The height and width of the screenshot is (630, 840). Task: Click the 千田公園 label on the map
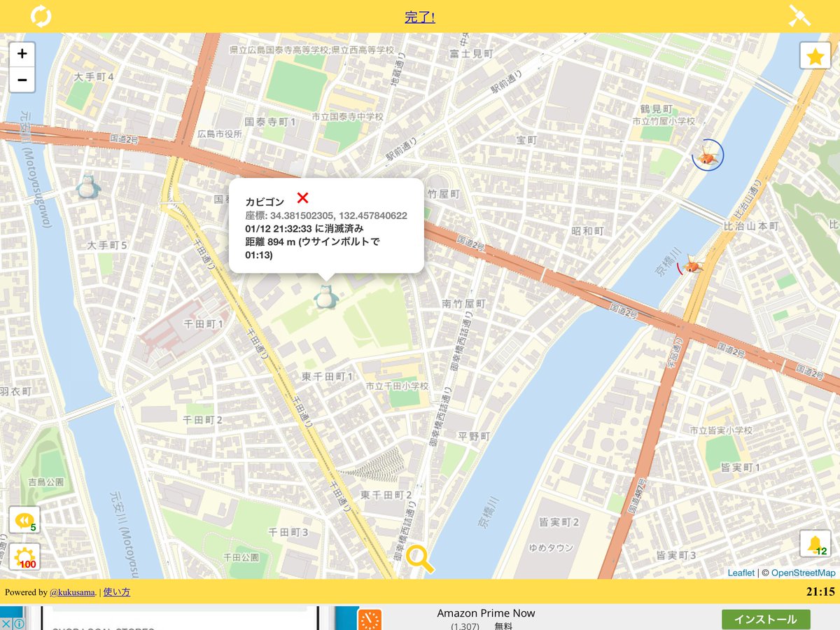pos(241,557)
